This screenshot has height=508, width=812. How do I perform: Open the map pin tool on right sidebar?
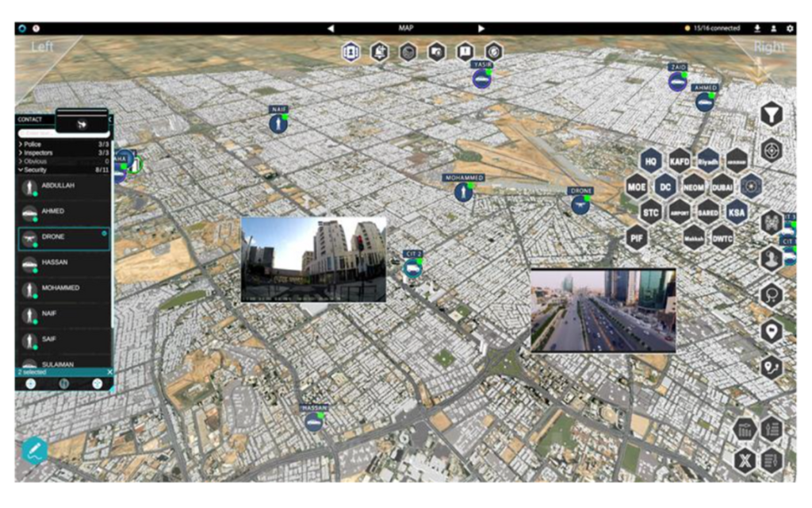[x=772, y=332]
